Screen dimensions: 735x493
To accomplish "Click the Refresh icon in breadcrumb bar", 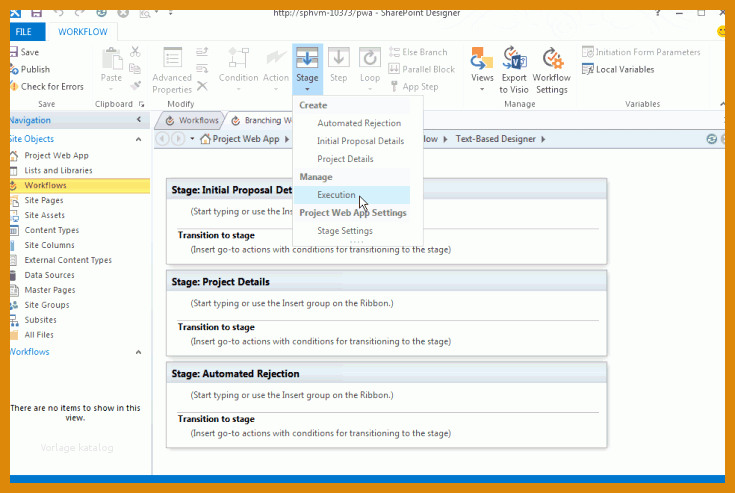I will 712,139.
